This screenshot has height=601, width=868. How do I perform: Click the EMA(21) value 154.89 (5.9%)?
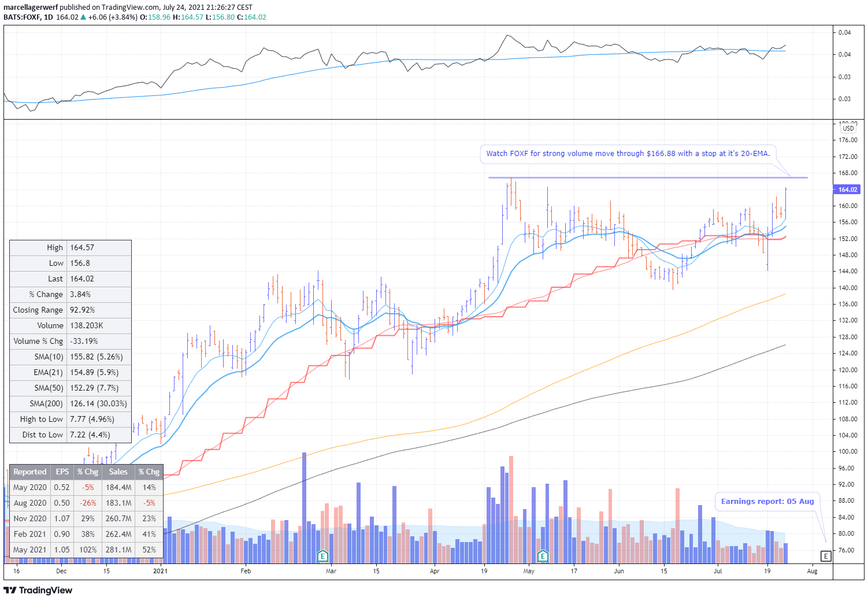(99, 372)
